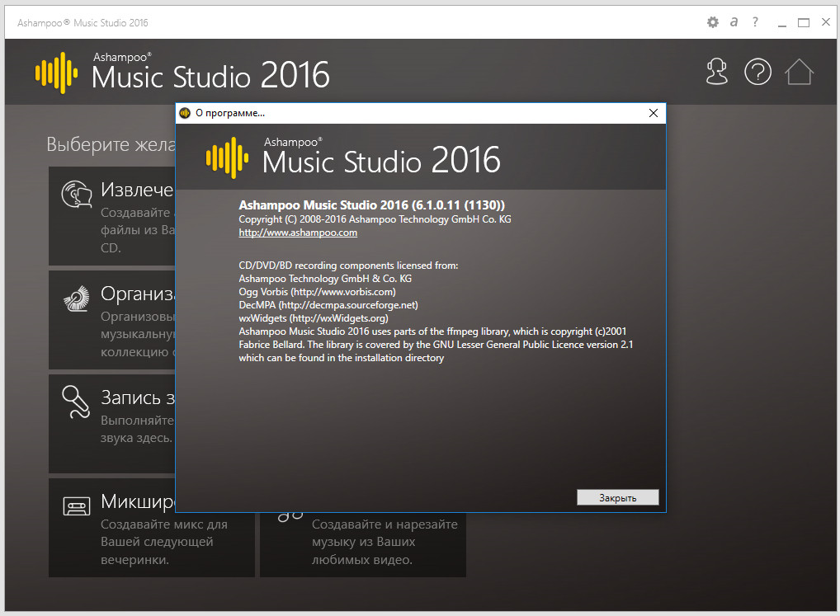Screen dimensions: 840x616
Task: Click the small question mark in title bar
Action: (x=755, y=22)
